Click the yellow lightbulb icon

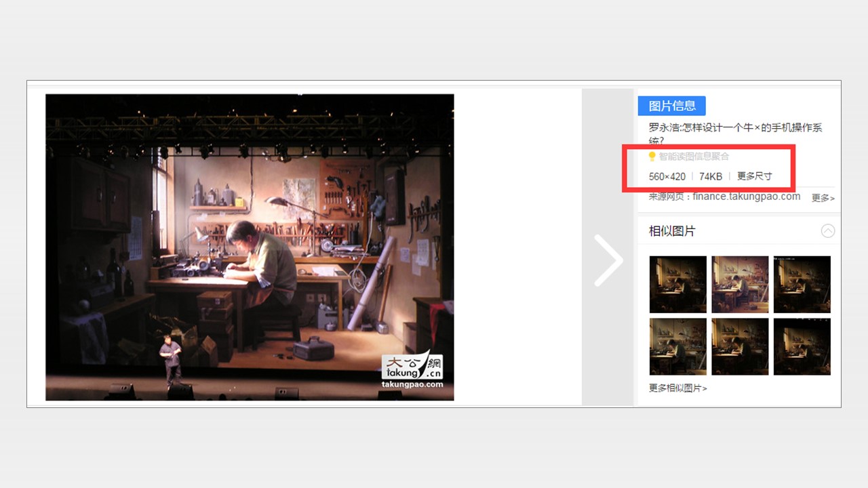click(652, 157)
